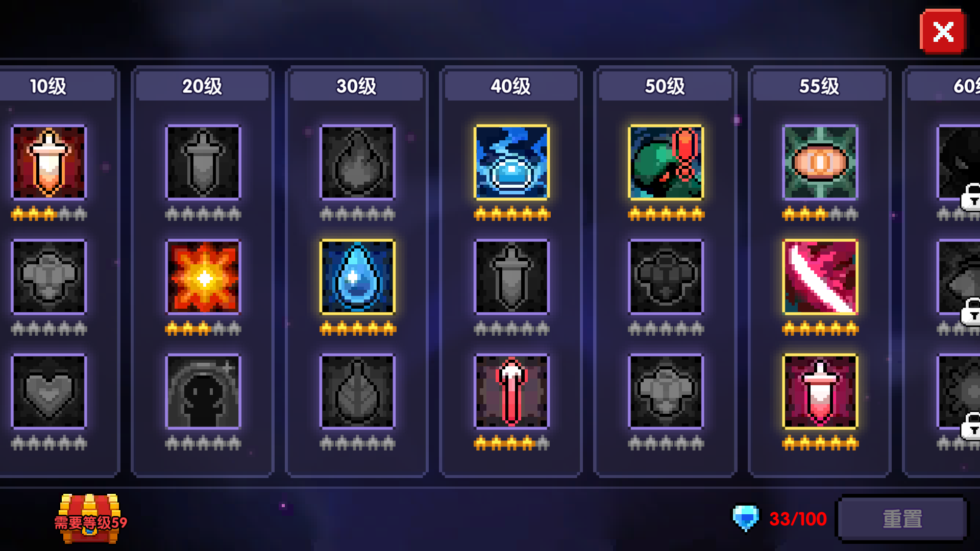The width and height of the screenshot is (980, 551).
Task: Click the blue gem currency icon
Action: tap(746, 518)
